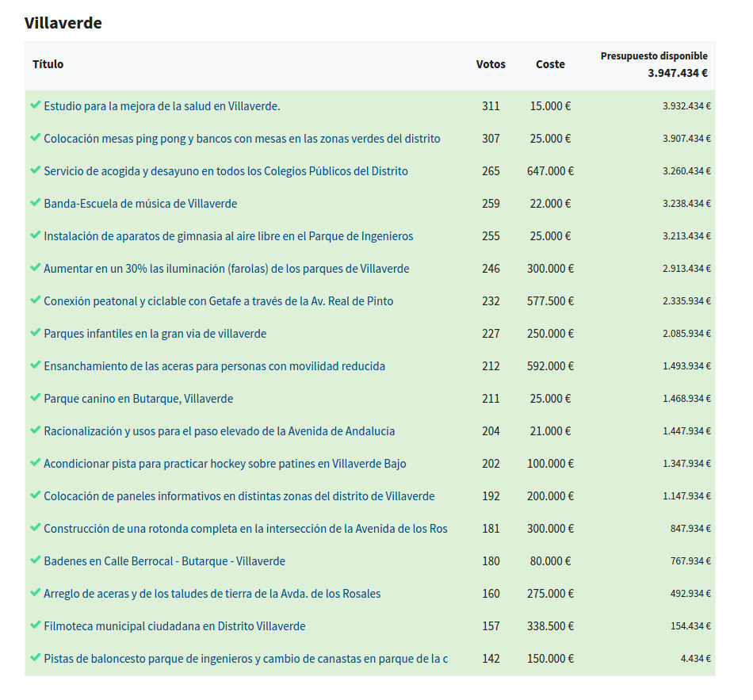Screen dimensions: 753x700
Task: Open Ensanchamiento de las aceras proposal
Action: coord(214,366)
